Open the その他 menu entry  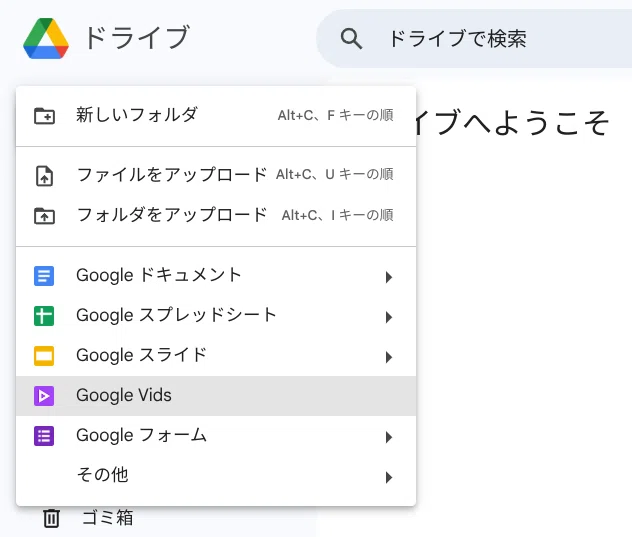[216, 476]
